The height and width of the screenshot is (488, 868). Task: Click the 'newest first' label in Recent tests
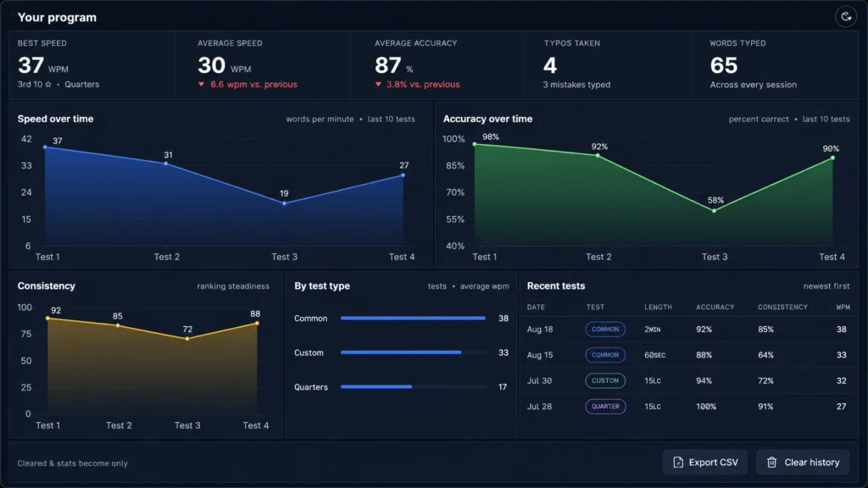826,286
